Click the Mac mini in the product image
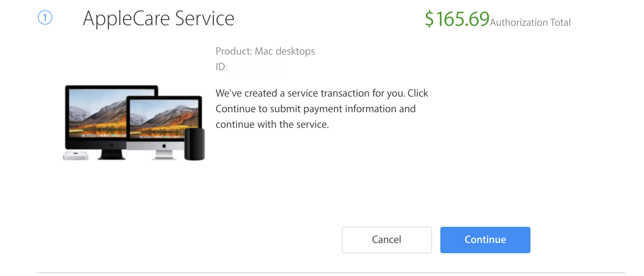 pos(76,156)
